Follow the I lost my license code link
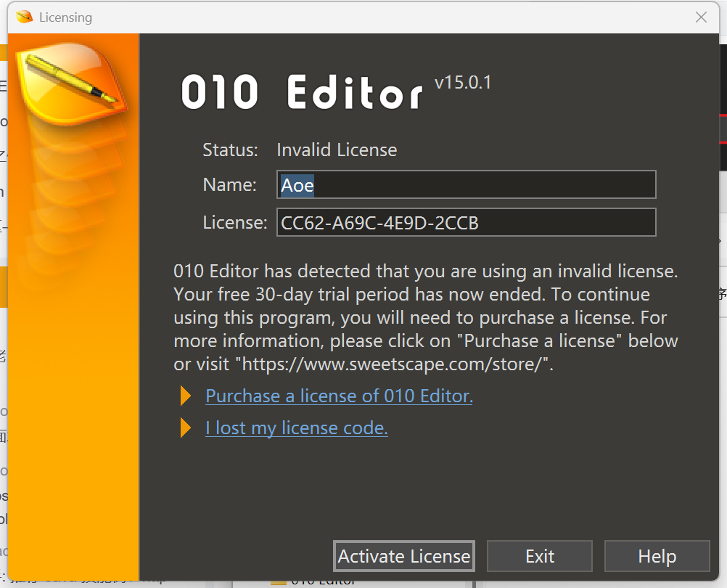 click(296, 428)
